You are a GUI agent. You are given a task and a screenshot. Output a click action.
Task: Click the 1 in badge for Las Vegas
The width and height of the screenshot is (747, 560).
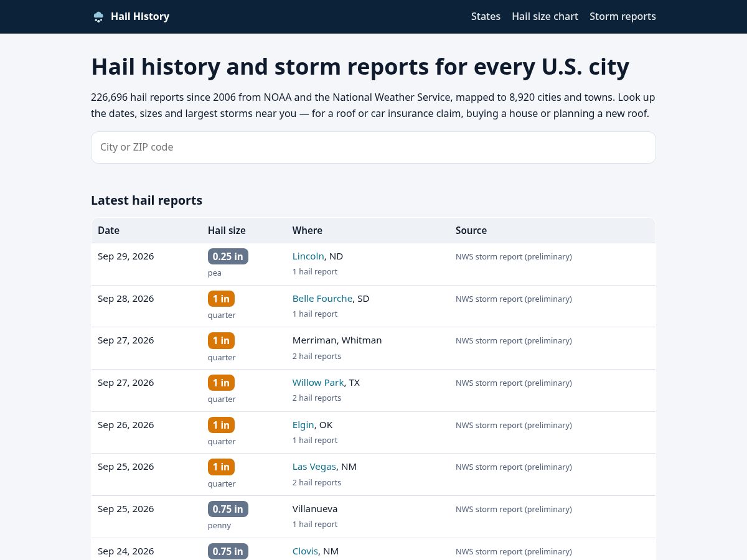tap(221, 467)
